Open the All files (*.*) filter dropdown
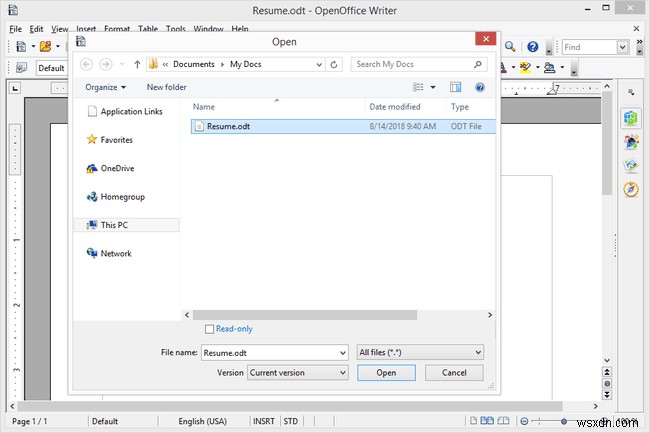Viewport: 650px width, 433px height. coord(420,353)
